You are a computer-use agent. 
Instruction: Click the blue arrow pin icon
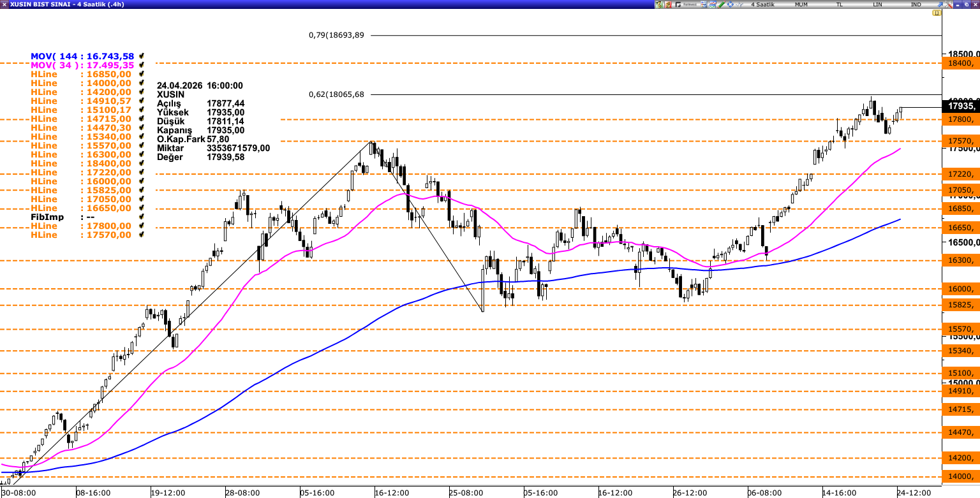939,4
